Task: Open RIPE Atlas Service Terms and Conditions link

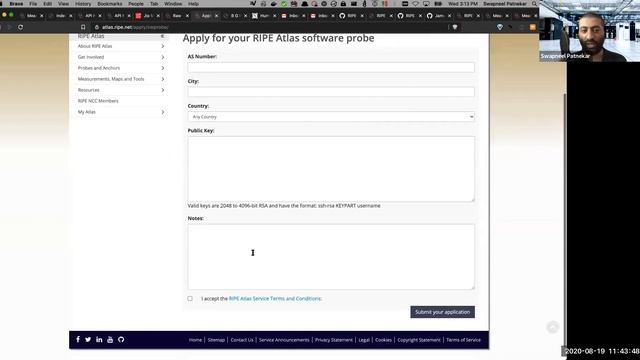Action: point(275,299)
